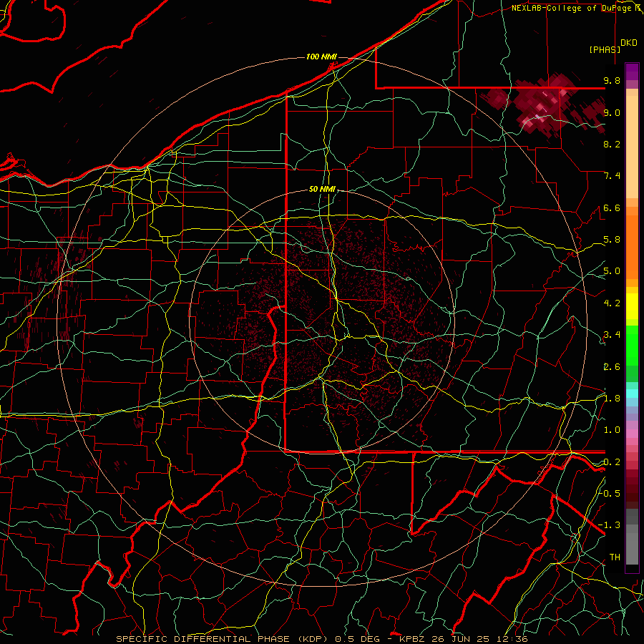Viewport: 644px width, 644px height.
Task: Click the 2.6 value on the color scale
Action: 612,367
